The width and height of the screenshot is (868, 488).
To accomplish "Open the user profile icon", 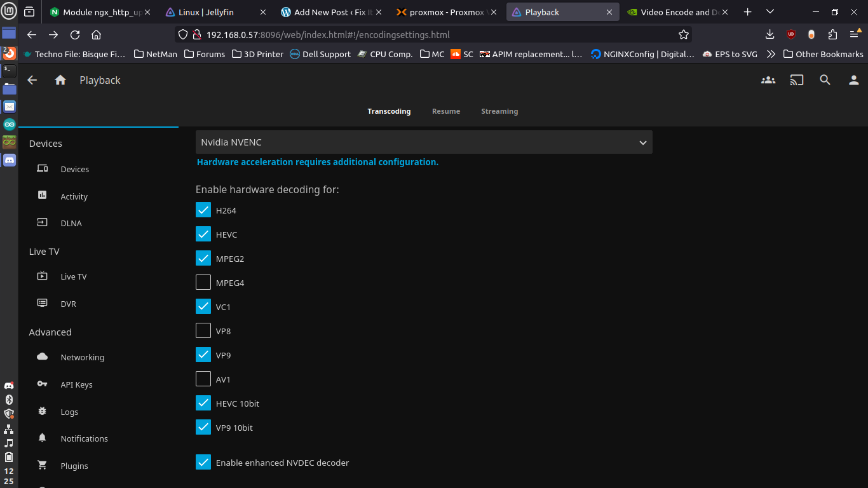I will click(x=854, y=80).
